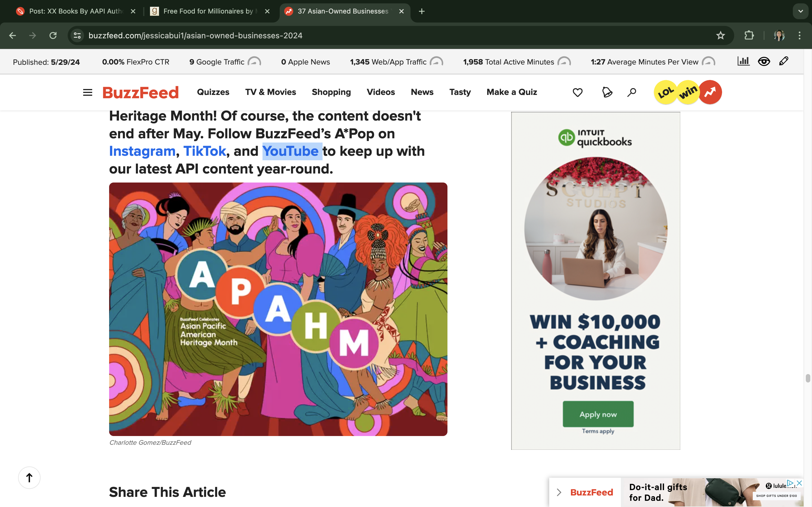The image size is (812, 507).
Task: Expand the bottom BuzzFeed ad chevron
Action: coord(559,492)
